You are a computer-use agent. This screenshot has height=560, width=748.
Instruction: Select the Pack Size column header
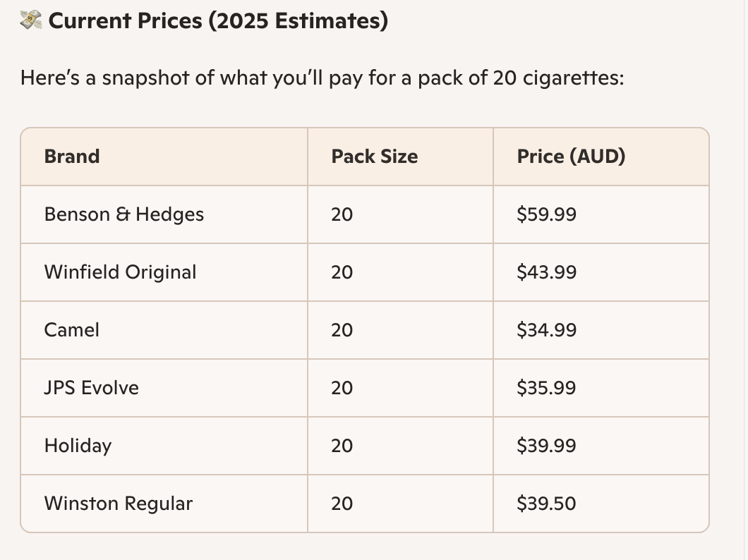coord(375,156)
